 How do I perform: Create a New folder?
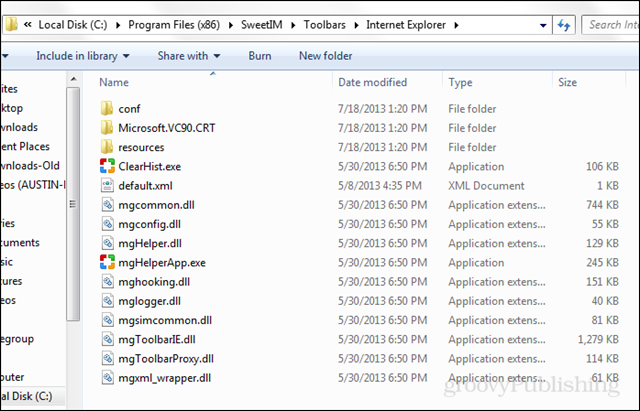click(325, 56)
